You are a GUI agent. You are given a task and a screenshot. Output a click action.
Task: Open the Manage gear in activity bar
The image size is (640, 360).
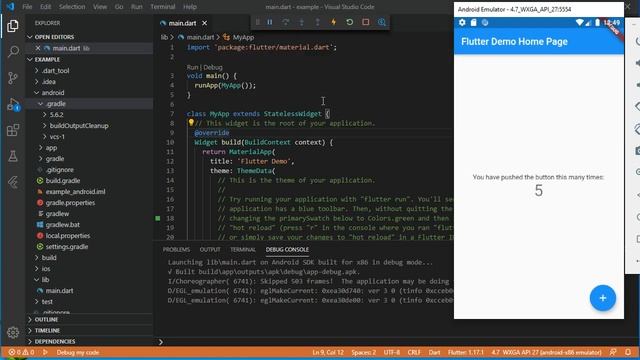coord(13,333)
